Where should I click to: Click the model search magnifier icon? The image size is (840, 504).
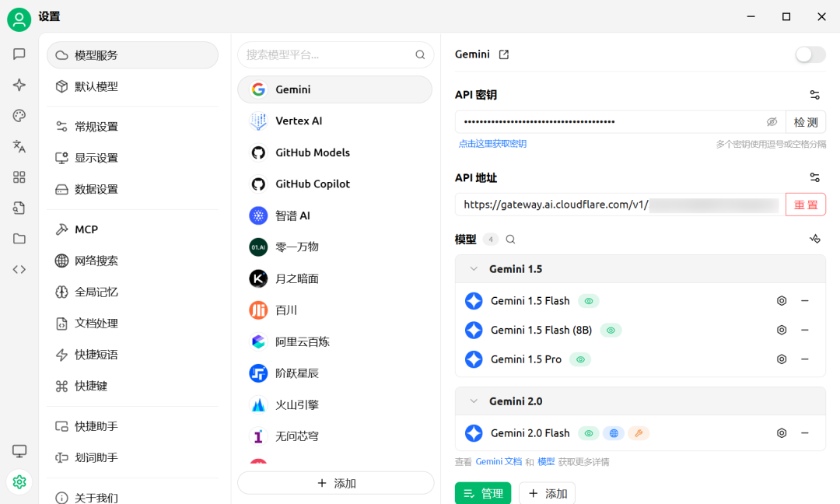(510, 240)
